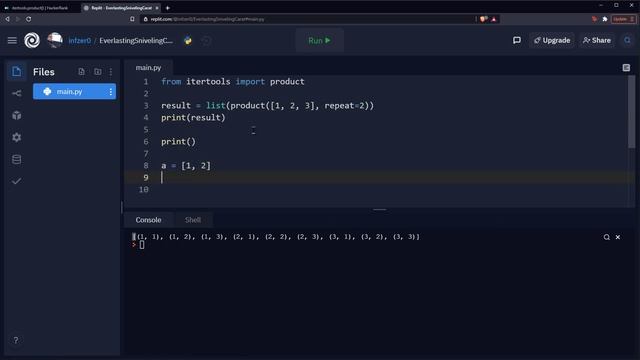640x360 pixels.
Task: Click the Upgrade button
Action: click(x=552, y=40)
